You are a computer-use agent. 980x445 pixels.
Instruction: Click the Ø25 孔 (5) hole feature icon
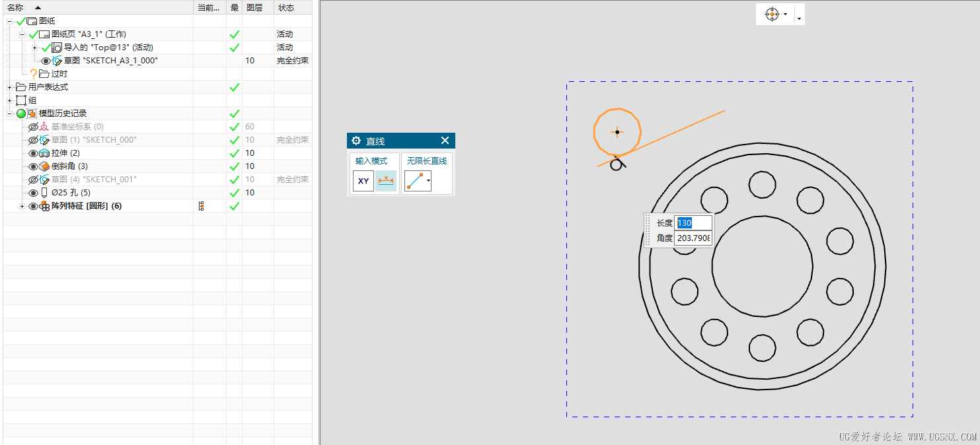coord(44,193)
